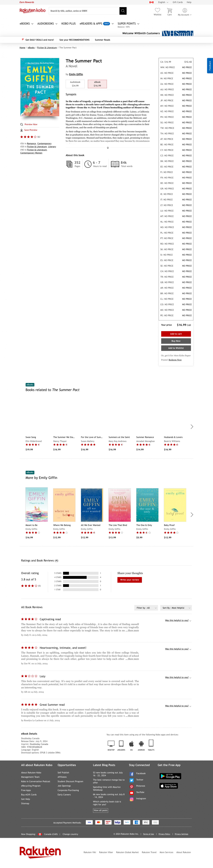Click the search by title input field

pyautogui.click(x=84, y=11)
